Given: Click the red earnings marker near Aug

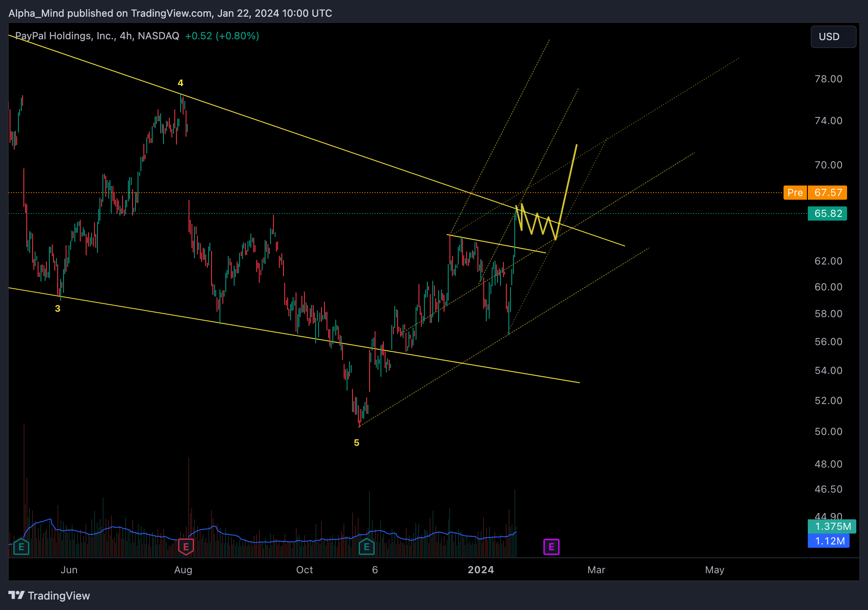Looking at the screenshot, I should point(186,547).
